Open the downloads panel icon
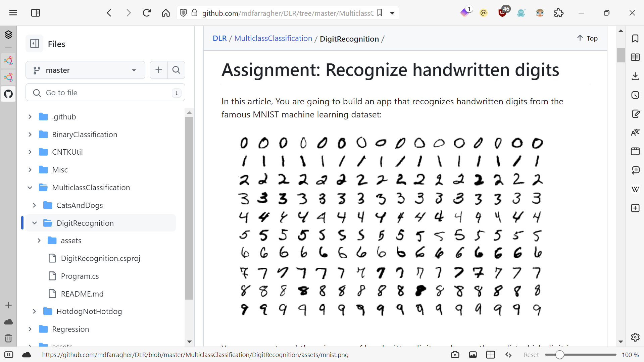 point(635,76)
